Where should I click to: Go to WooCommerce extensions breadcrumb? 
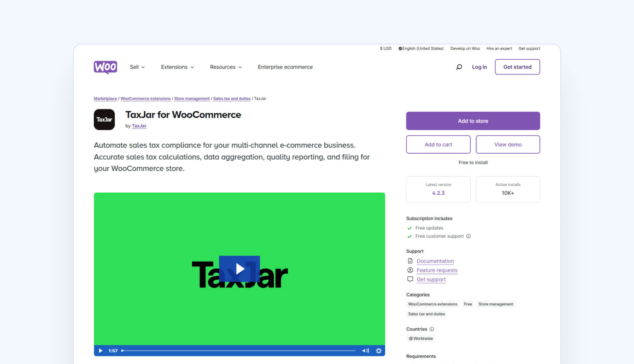[x=145, y=99]
